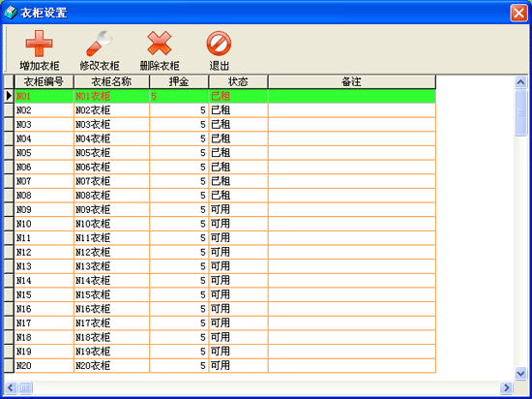Click the red plus 增加衣柜 icon

pyautogui.click(x=40, y=44)
